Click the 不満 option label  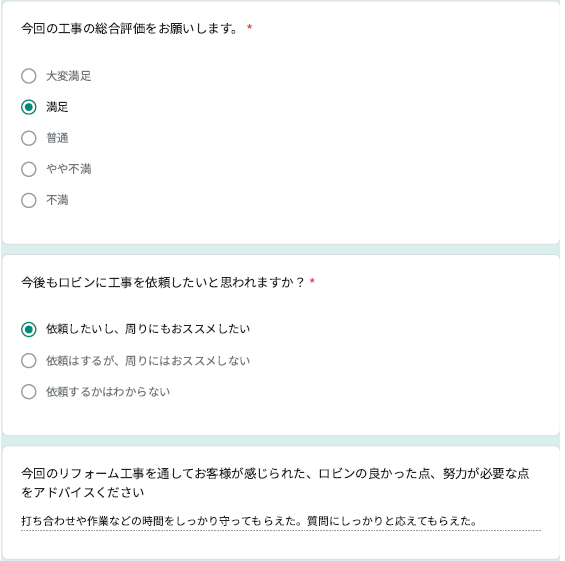tap(57, 200)
